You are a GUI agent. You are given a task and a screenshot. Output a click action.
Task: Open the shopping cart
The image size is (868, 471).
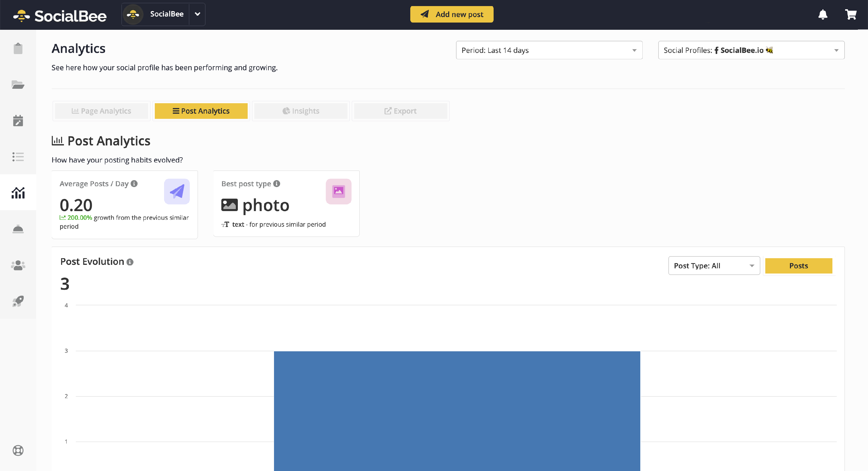[851, 14]
